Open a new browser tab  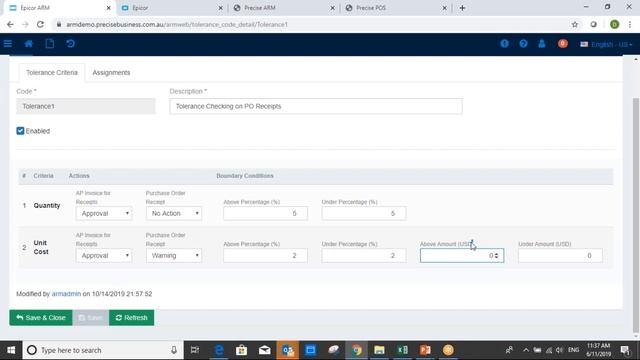[x=462, y=8]
